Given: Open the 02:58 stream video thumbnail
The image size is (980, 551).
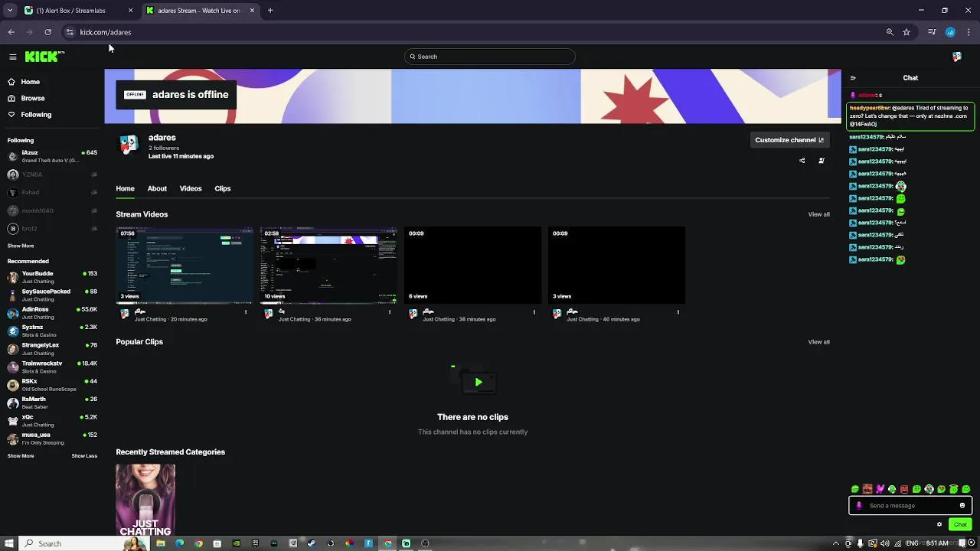Looking at the screenshot, I should (328, 265).
